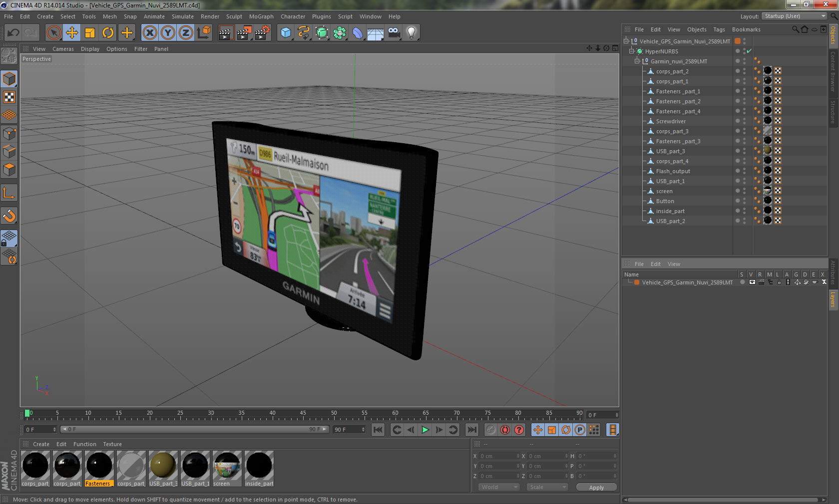Click the Undo arrow icon

(13, 33)
